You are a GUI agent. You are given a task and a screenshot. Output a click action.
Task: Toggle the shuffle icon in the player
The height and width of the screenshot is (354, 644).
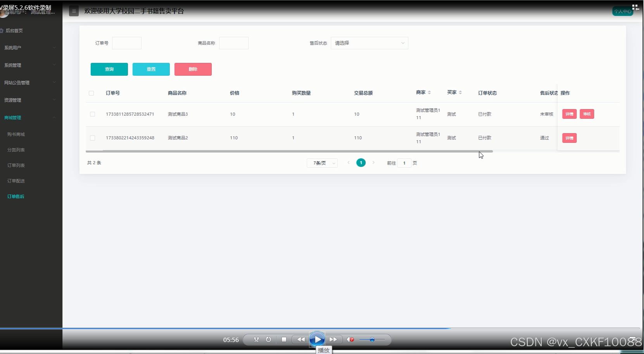256,340
